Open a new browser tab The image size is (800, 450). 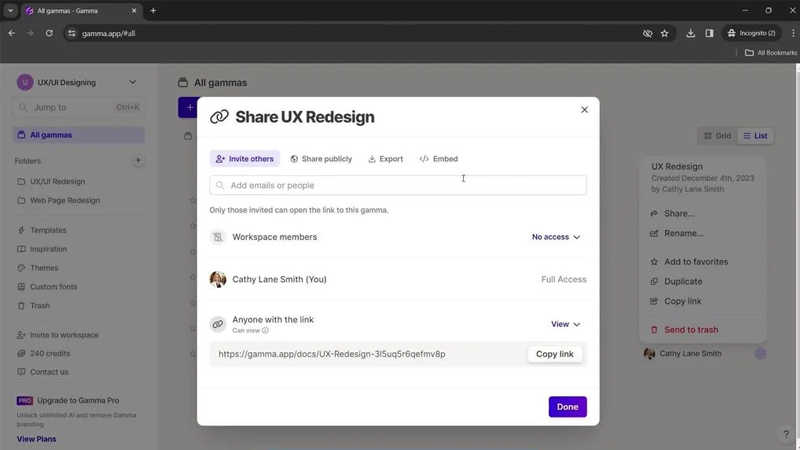(x=153, y=11)
